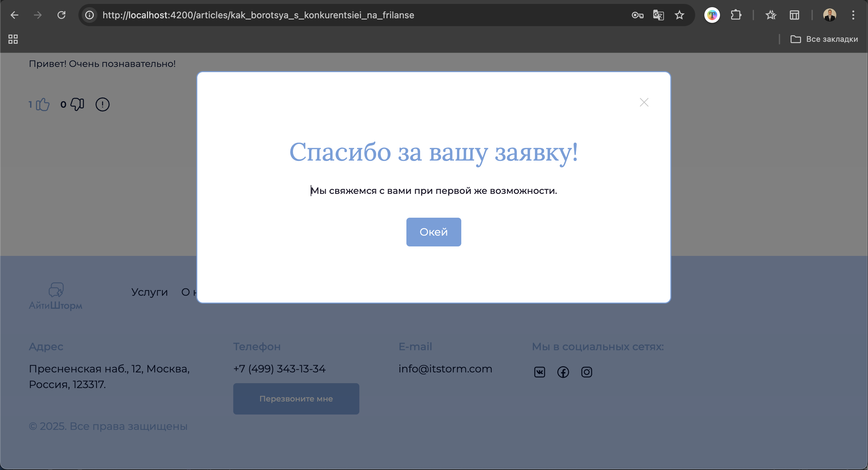
Task: Bookmark this page with the star icon
Action: click(x=679, y=15)
